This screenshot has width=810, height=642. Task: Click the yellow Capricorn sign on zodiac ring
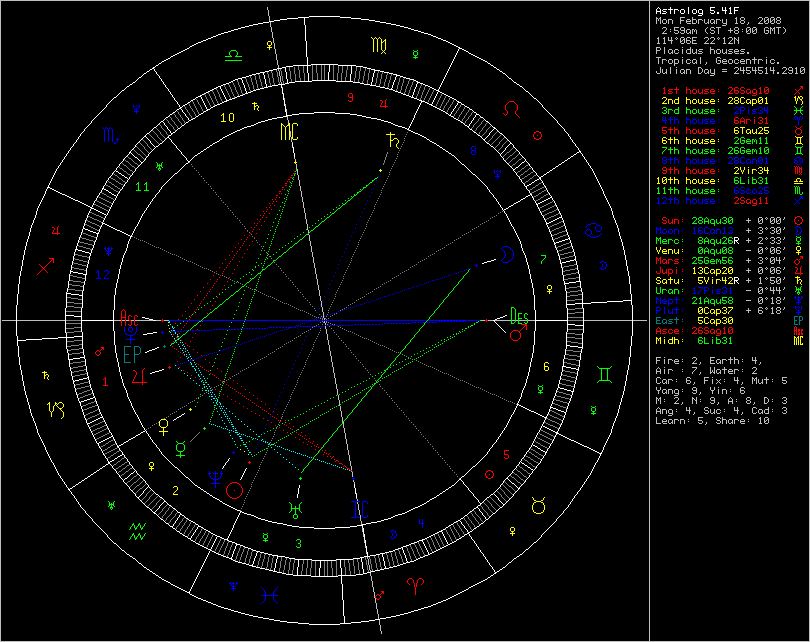click(56, 410)
